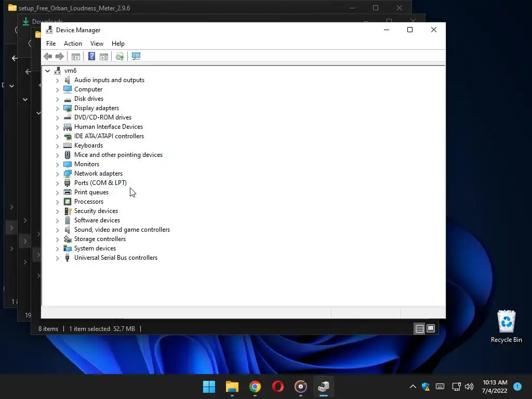
Task: Click Scan for hardware changes monitor icon
Action: pyautogui.click(x=136, y=56)
